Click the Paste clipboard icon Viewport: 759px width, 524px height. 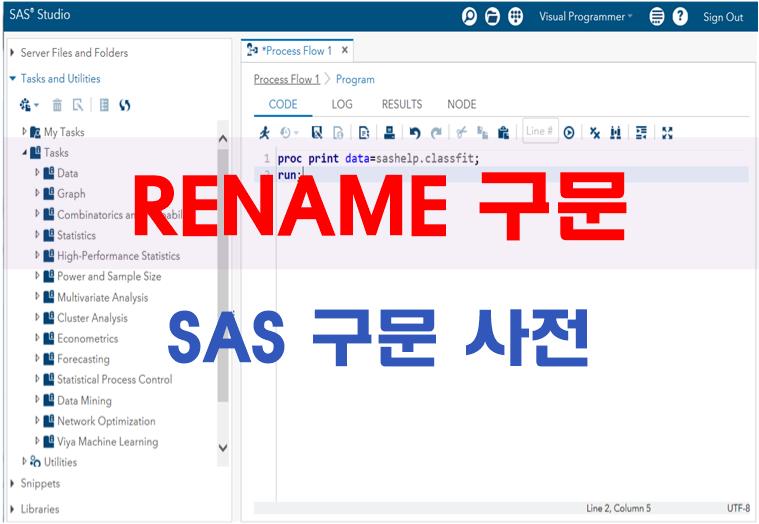503,132
